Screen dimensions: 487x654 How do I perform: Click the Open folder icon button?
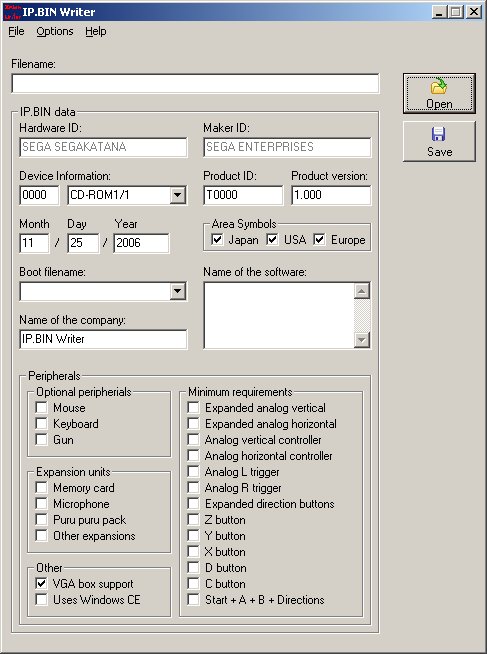[x=439, y=93]
